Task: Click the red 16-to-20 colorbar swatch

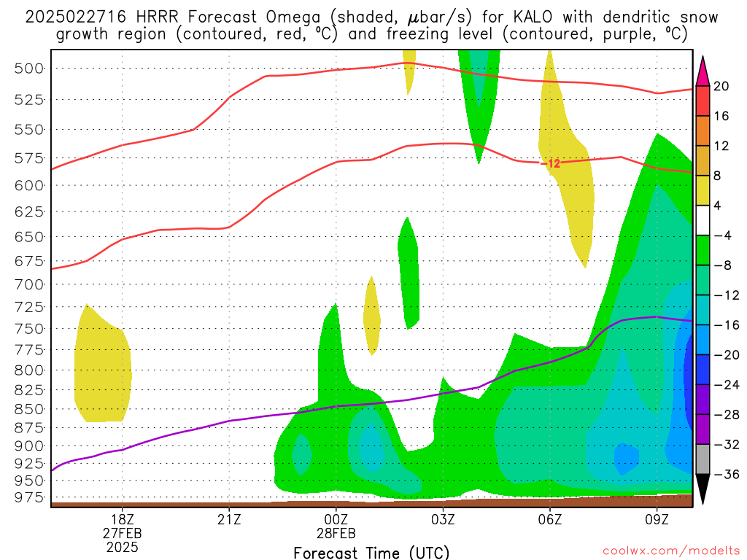Action: tap(703, 101)
